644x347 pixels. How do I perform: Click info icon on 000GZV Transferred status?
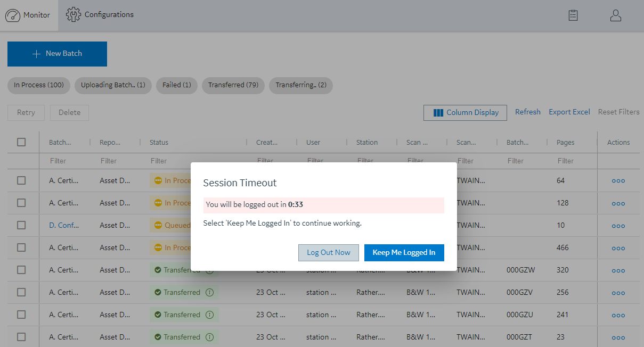pos(209,292)
